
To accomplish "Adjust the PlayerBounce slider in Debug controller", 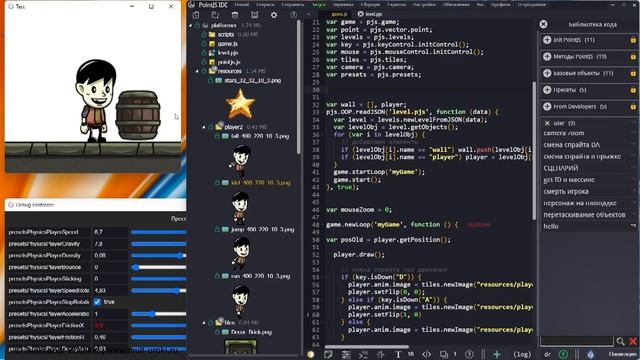I will click(159, 267).
